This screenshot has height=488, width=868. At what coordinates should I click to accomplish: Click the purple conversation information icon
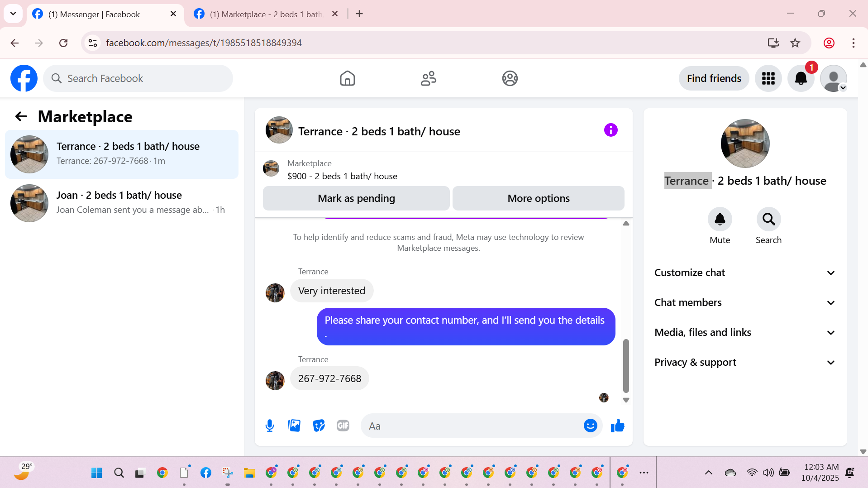(x=610, y=130)
